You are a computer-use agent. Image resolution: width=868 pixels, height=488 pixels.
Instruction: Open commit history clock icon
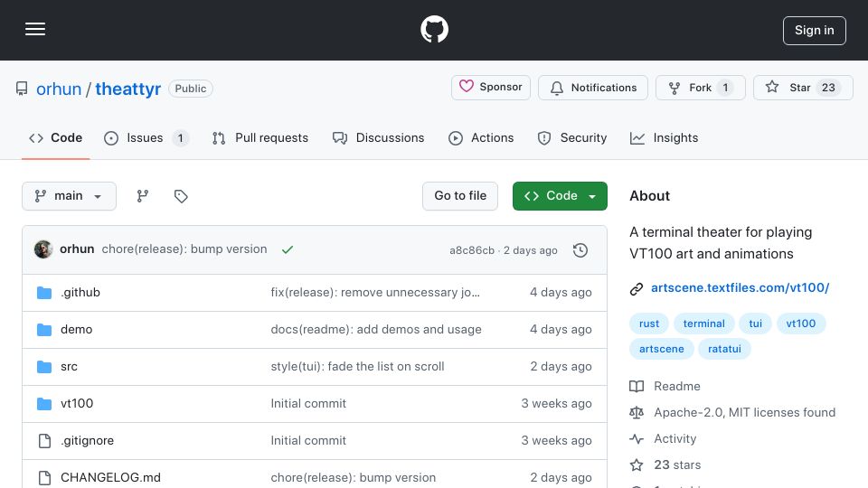coord(580,250)
